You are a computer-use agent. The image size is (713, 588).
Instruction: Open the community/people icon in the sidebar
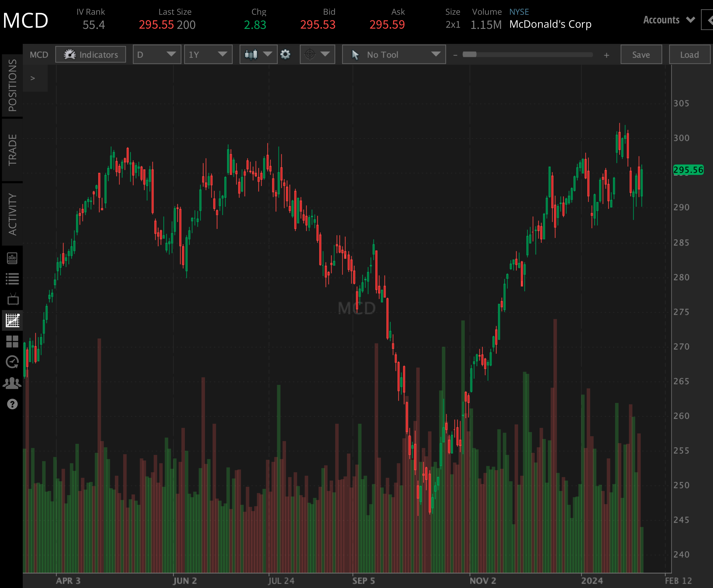(12, 383)
